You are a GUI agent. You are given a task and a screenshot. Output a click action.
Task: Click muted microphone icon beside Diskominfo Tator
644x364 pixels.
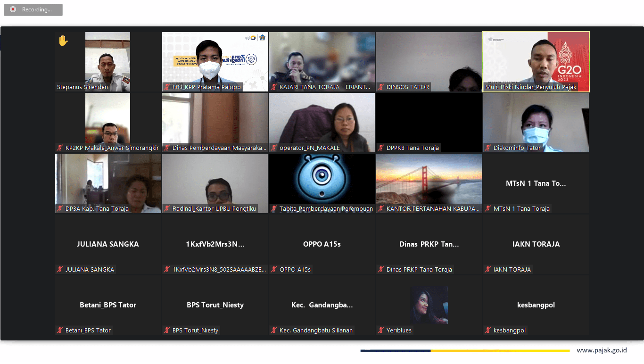point(488,148)
